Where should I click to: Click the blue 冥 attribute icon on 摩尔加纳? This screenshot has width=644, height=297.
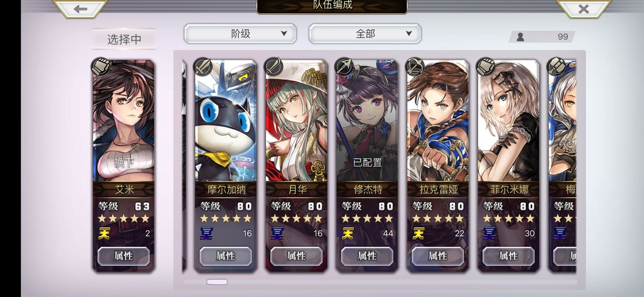tap(206, 234)
